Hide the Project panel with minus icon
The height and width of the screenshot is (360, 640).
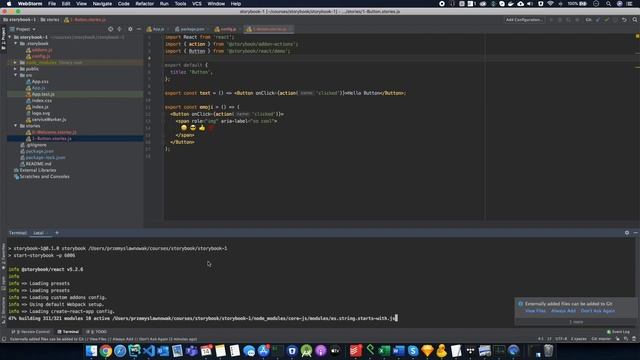tap(139, 29)
